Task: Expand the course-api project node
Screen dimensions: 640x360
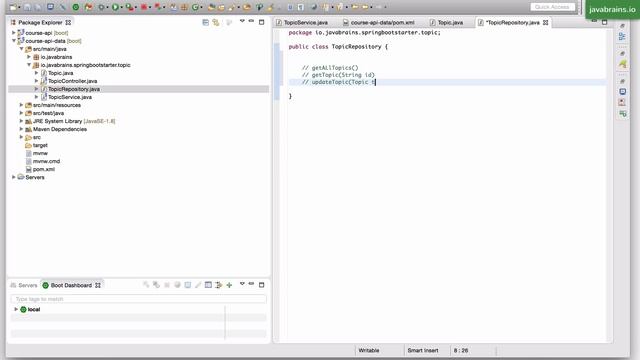Action: (x=13, y=33)
